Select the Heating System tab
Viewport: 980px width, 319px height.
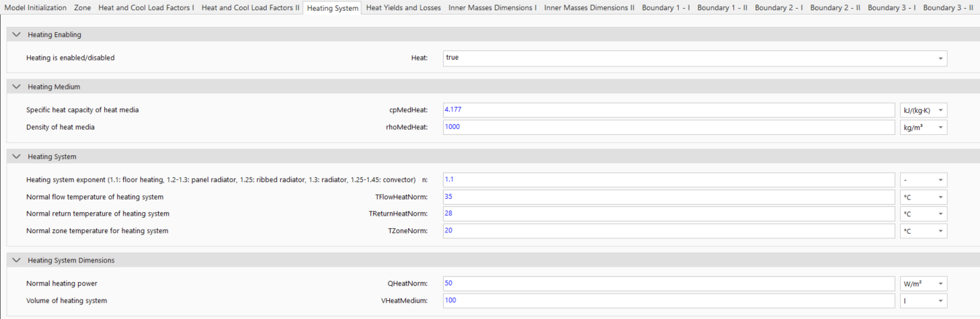(333, 8)
